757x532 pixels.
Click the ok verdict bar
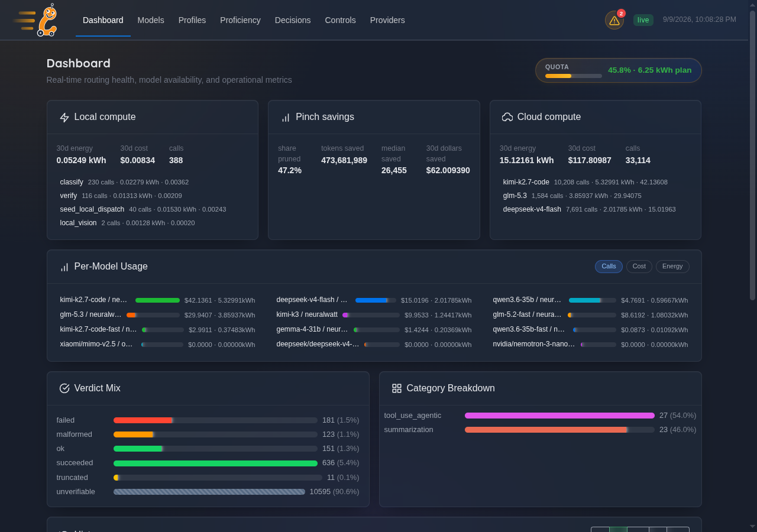coord(215,449)
